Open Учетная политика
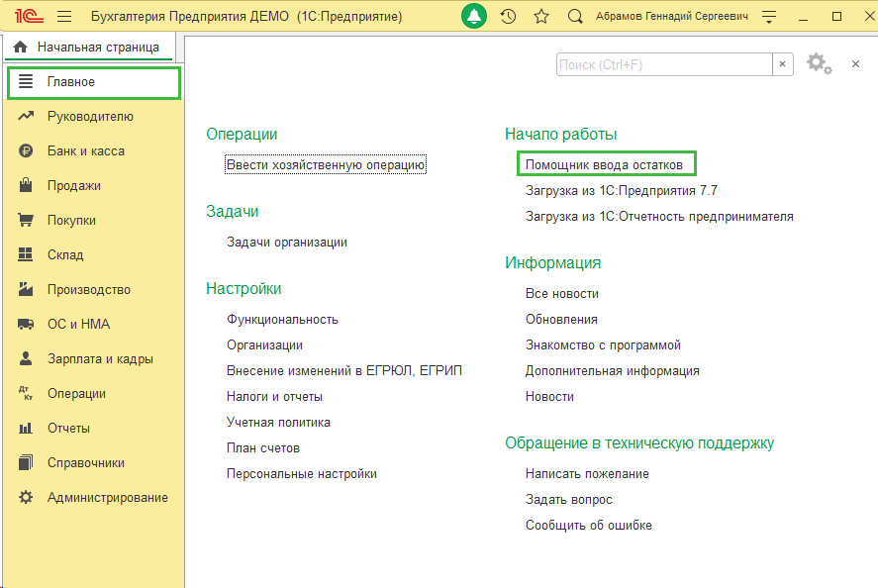Viewport: 878px width, 588px height. point(278,423)
